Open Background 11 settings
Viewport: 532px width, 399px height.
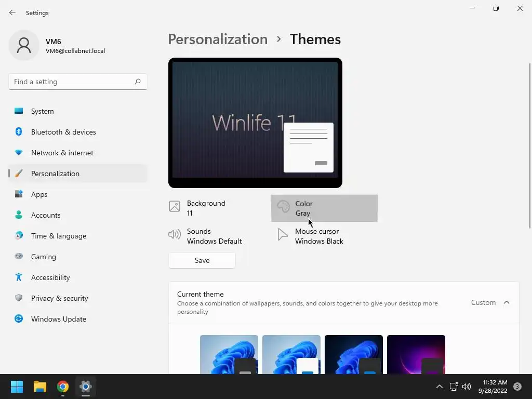click(217, 208)
